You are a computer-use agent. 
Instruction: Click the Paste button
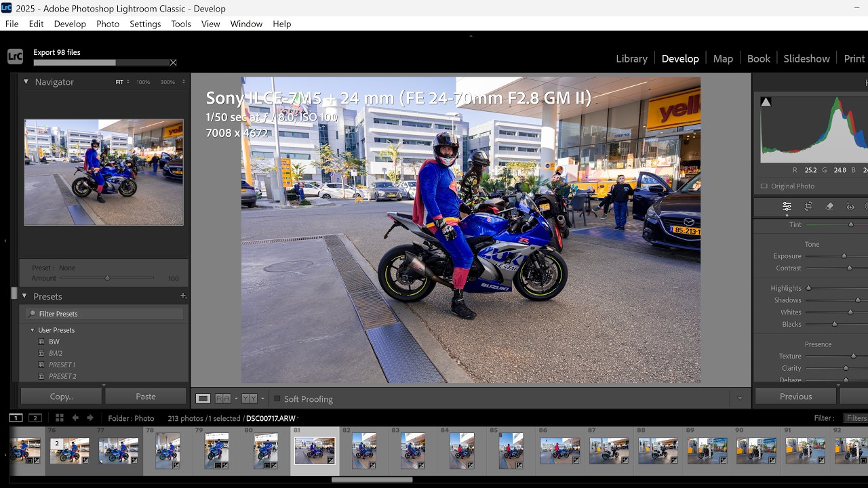point(146,396)
